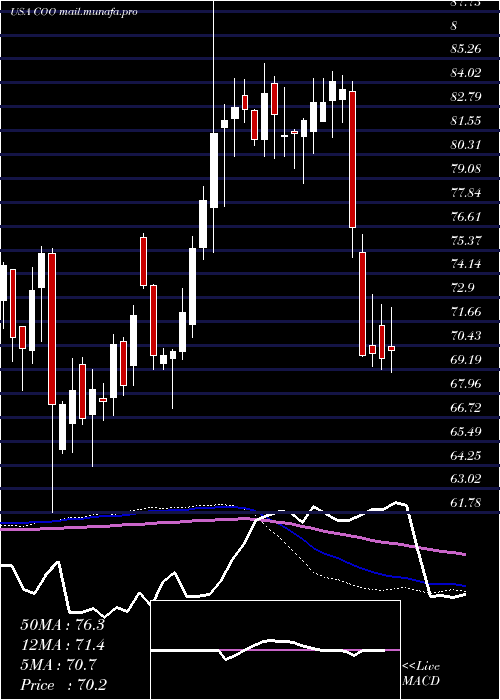
Task: Click the '12MA : 71.4' reading
Action: 62,645
